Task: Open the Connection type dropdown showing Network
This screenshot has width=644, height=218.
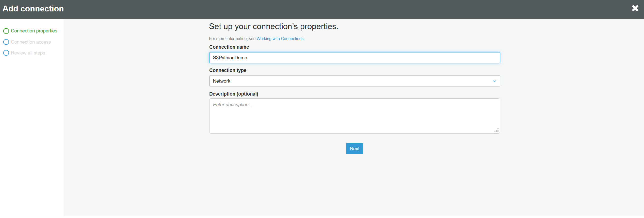Action: click(354, 81)
